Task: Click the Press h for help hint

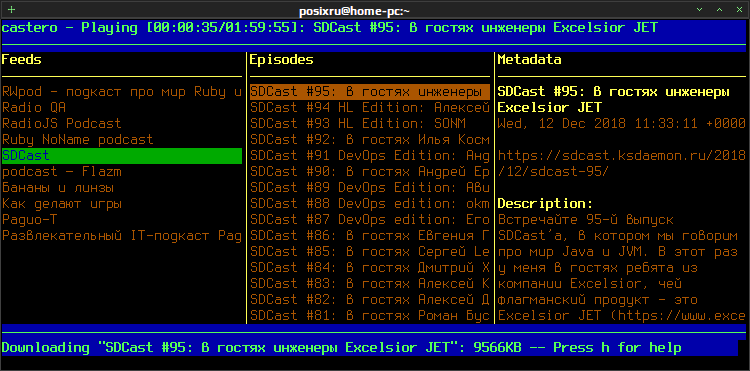Action: pos(618,348)
